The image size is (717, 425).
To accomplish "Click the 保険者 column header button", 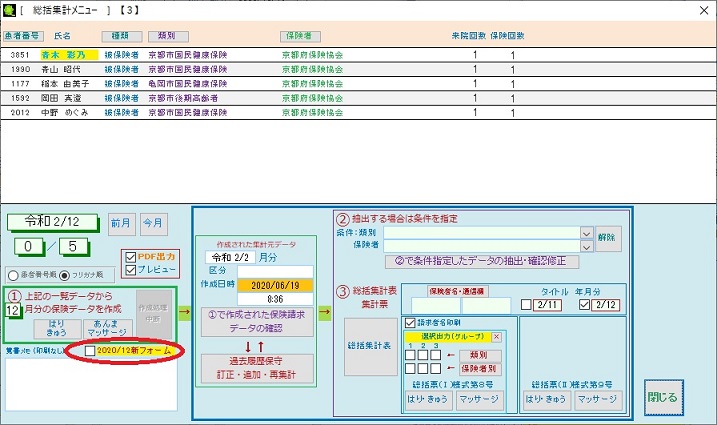I will coord(300,36).
